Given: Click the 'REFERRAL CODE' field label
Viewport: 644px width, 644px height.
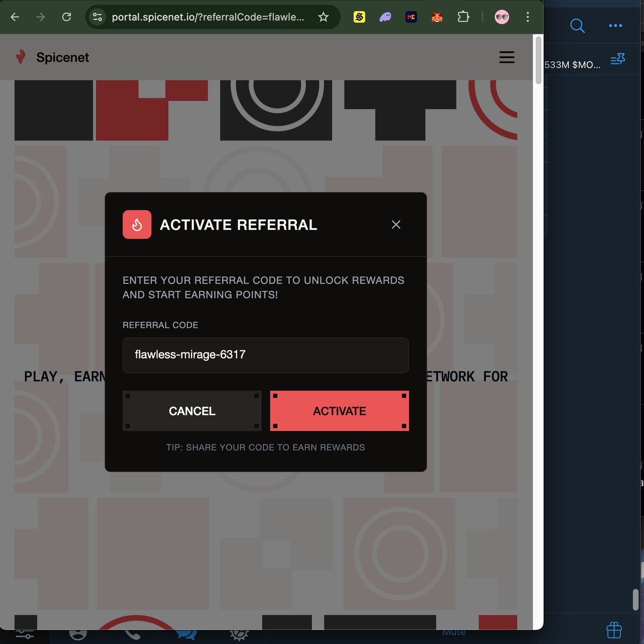Looking at the screenshot, I should coord(160,325).
